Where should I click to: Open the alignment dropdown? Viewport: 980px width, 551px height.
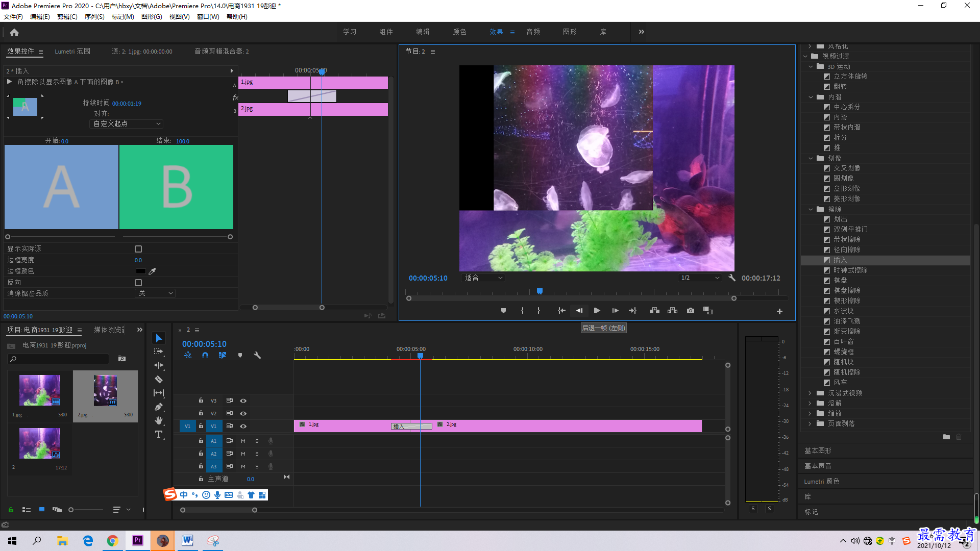pos(127,124)
